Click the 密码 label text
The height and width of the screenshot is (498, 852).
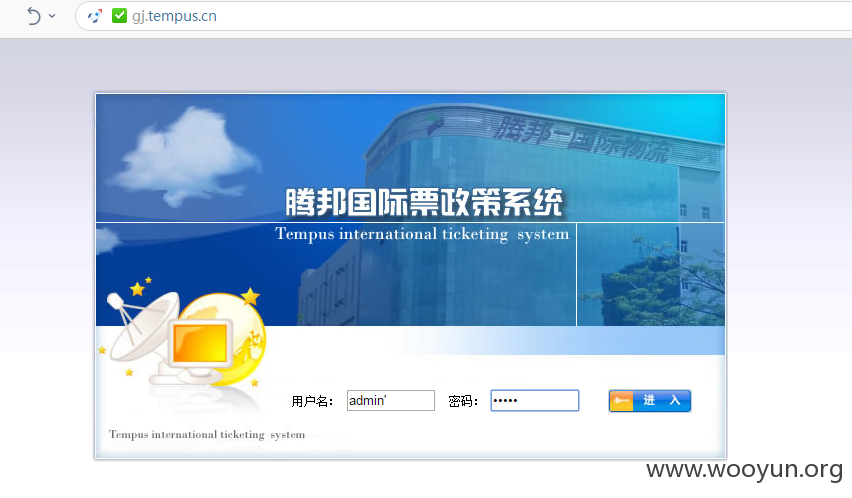click(463, 401)
